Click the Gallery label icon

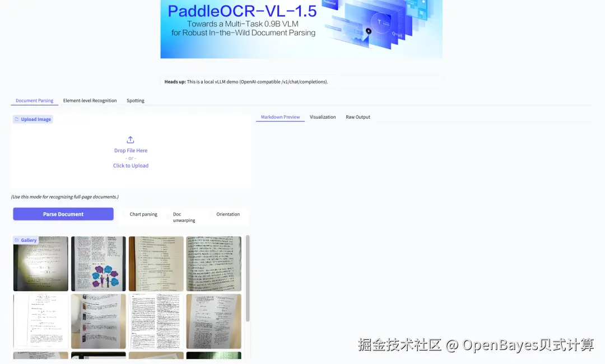coord(17,240)
